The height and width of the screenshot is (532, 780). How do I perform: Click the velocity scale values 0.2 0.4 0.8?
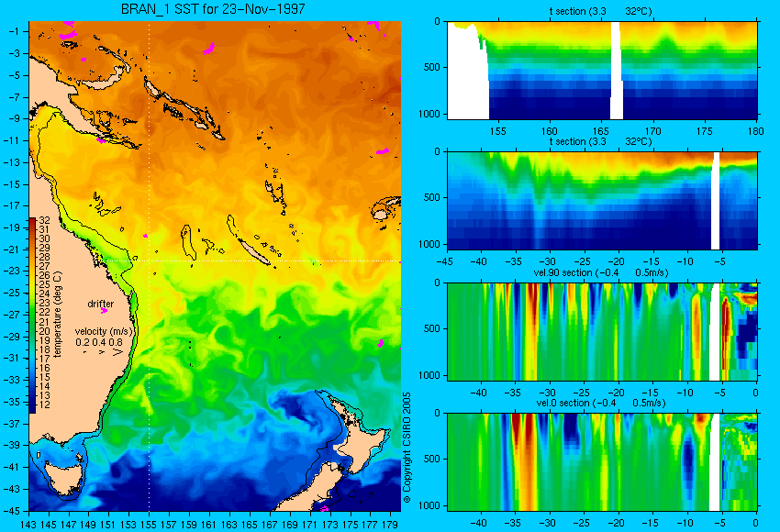(99, 342)
